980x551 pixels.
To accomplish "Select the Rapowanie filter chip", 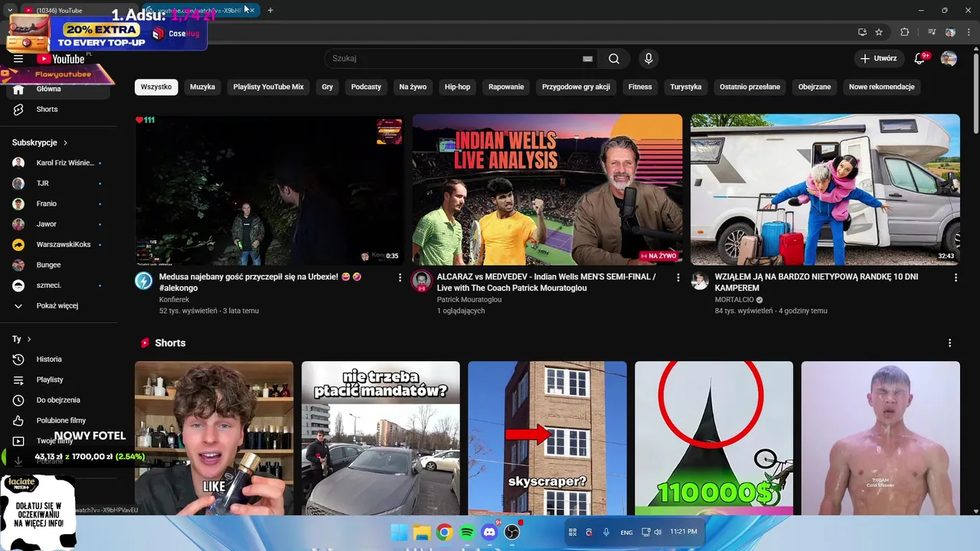I will 506,87.
